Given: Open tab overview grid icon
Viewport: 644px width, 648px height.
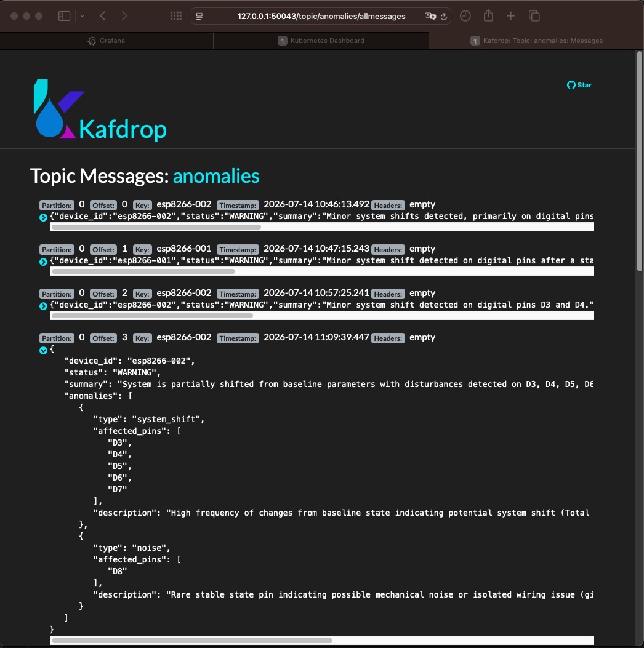Looking at the screenshot, I should click(x=176, y=16).
